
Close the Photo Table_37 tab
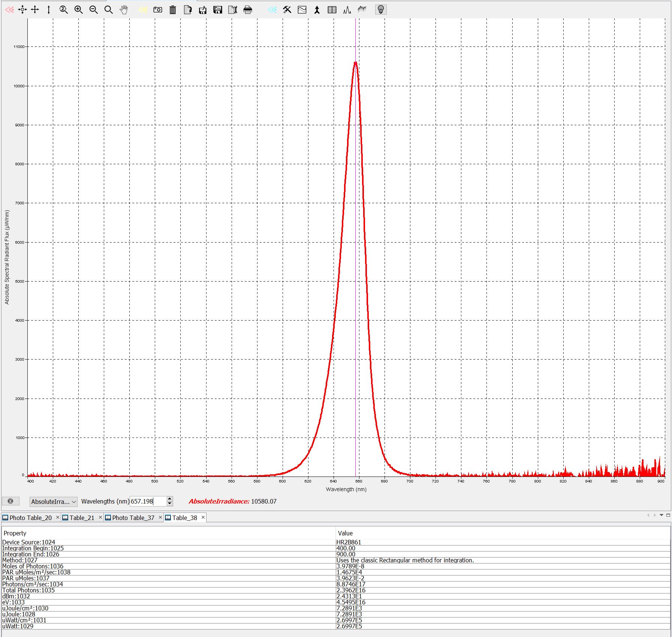click(160, 517)
